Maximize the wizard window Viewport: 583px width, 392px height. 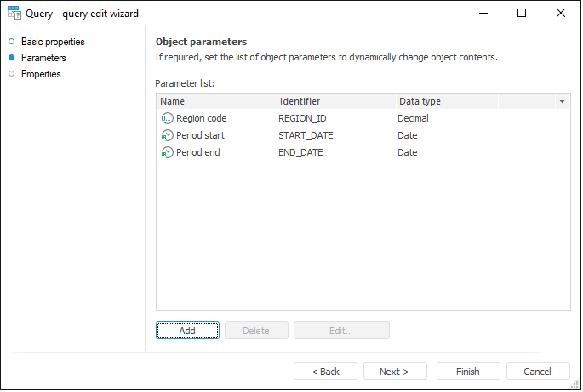522,14
